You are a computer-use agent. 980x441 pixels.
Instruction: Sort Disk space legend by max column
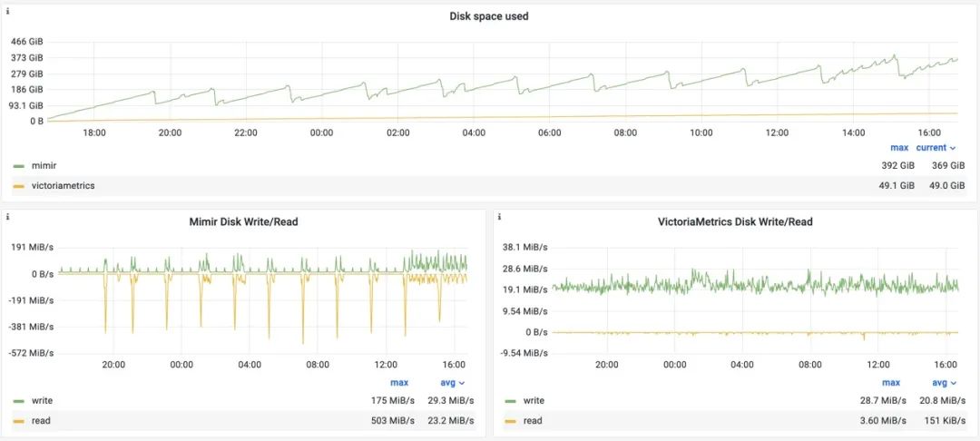898,148
